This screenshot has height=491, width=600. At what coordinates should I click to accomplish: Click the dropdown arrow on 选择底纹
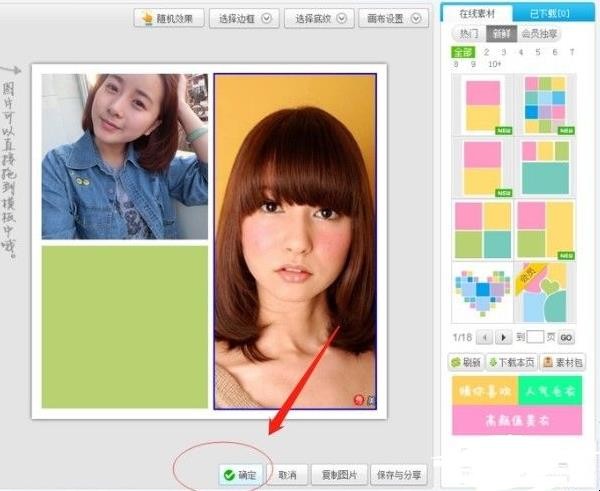(341, 18)
